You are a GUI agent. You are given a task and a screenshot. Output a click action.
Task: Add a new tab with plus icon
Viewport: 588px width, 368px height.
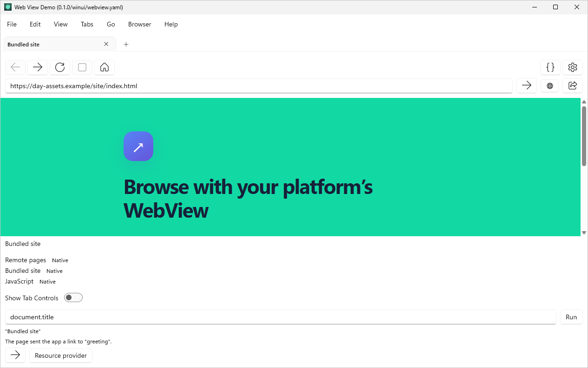coord(126,44)
